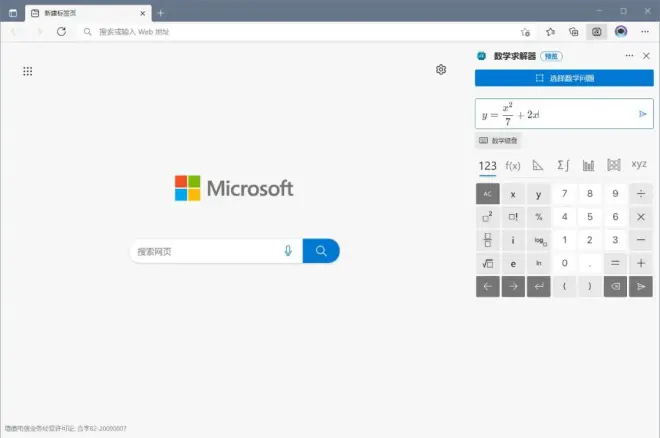Open page settings gear icon
This screenshot has width=660, height=438.
441,69
